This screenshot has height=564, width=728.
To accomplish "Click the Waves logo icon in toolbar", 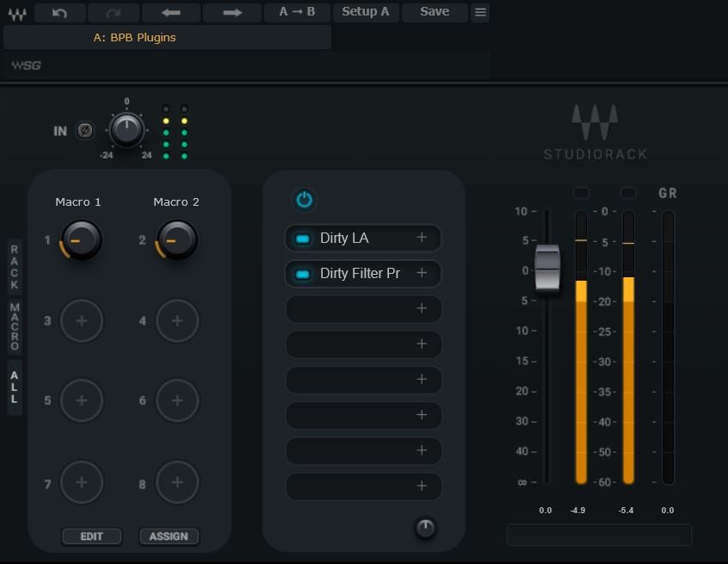I will click(16, 13).
